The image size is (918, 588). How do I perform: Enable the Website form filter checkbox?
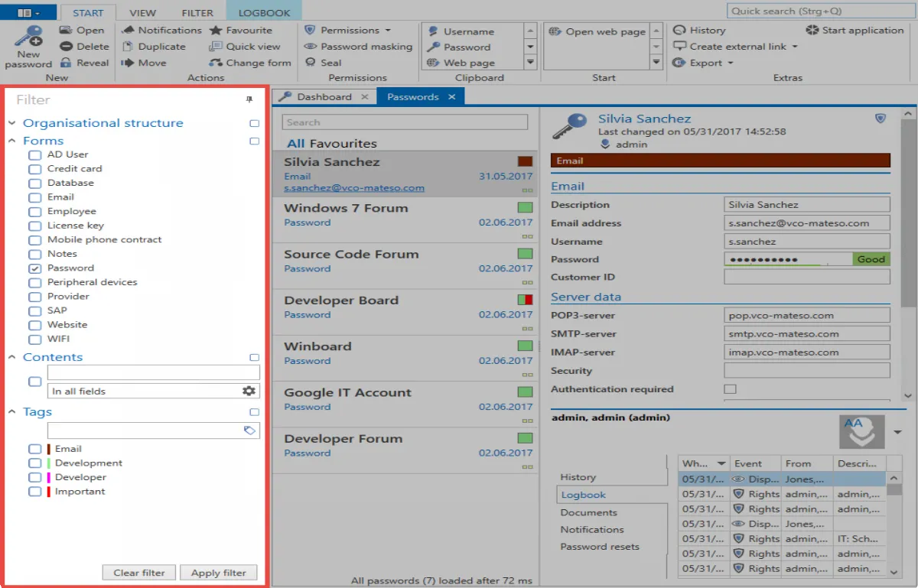click(x=34, y=325)
